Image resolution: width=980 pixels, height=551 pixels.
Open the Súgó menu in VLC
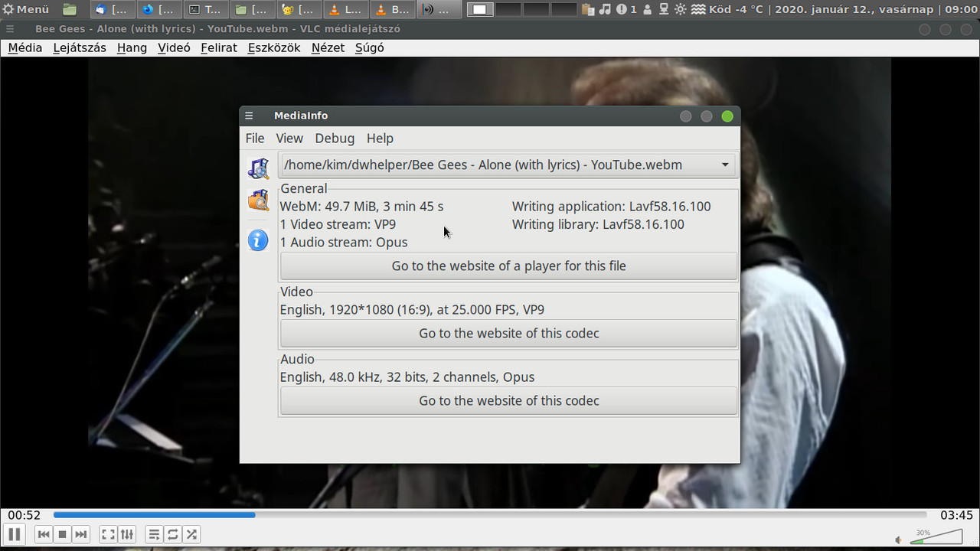pyautogui.click(x=369, y=47)
